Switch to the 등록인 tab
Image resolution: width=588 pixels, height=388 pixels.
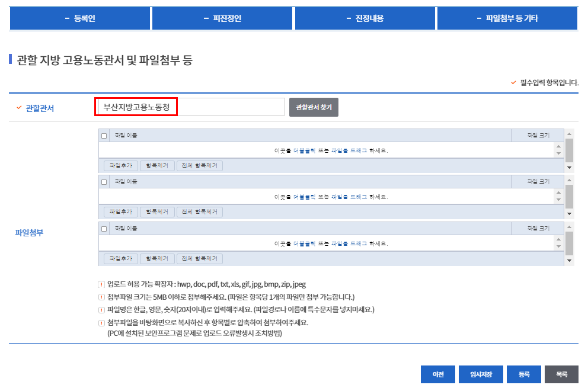pos(79,18)
